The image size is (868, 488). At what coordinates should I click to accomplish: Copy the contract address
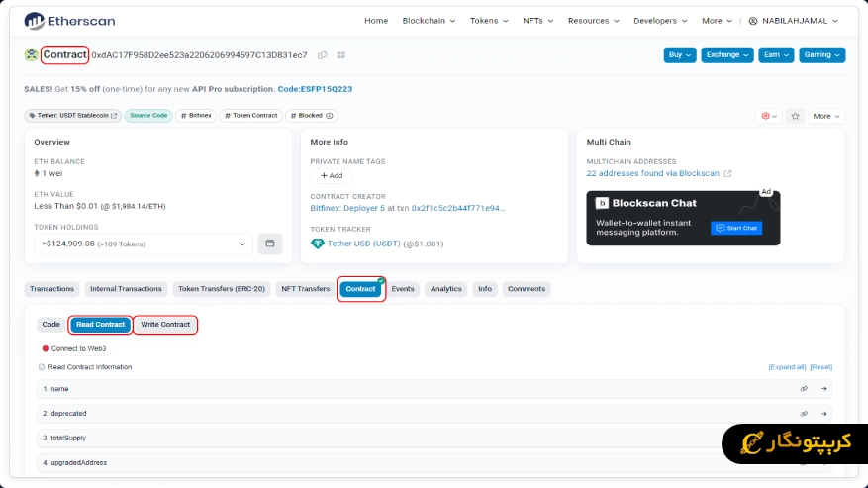[323, 55]
